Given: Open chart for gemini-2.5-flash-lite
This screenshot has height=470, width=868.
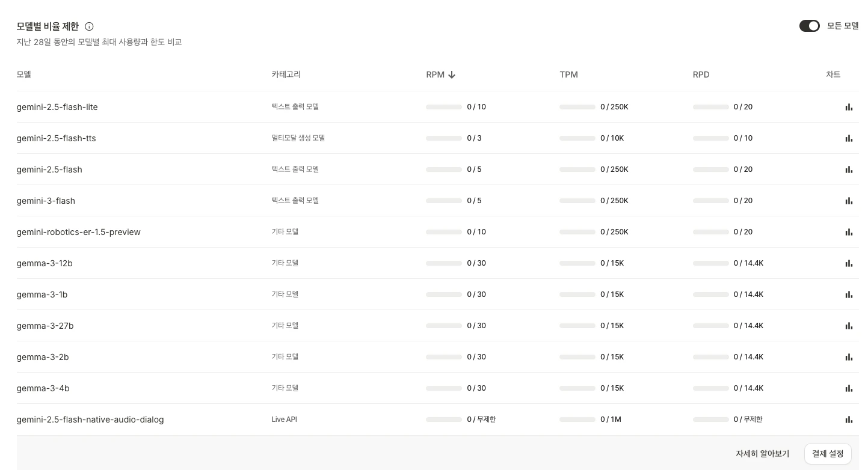Looking at the screenshot, I should (x=849, y=107).
